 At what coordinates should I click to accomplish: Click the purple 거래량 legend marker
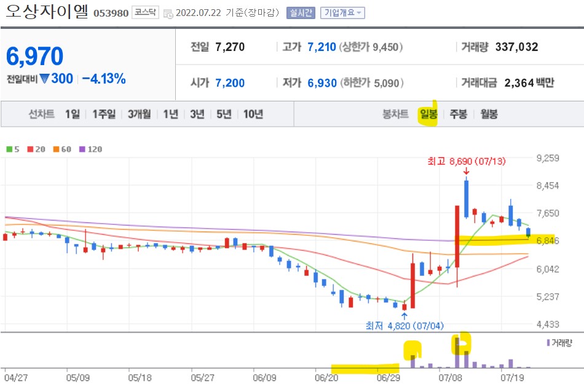pos(548,342)
